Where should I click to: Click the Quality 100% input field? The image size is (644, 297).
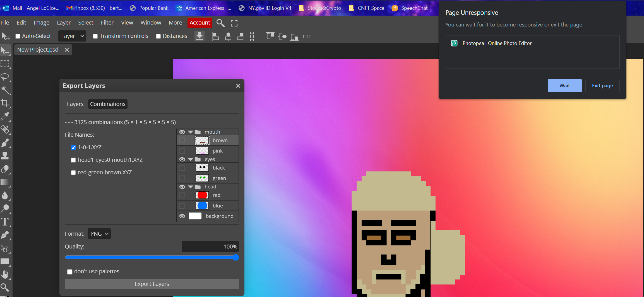pos(210,247)
